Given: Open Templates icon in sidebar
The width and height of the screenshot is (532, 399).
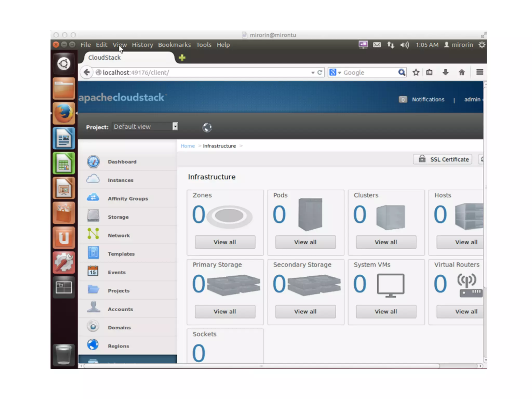Looking at the screenshot, I should point(93,253).
